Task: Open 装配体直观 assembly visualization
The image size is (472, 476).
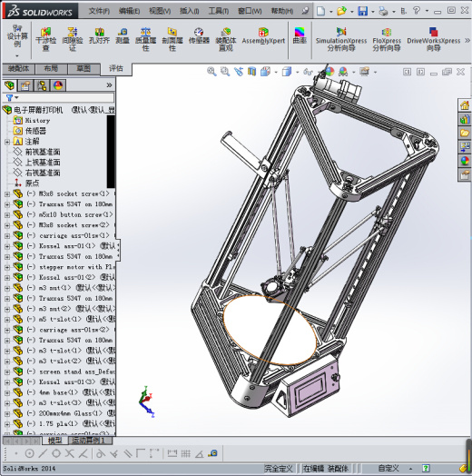Action: click(x=226, y=39)
